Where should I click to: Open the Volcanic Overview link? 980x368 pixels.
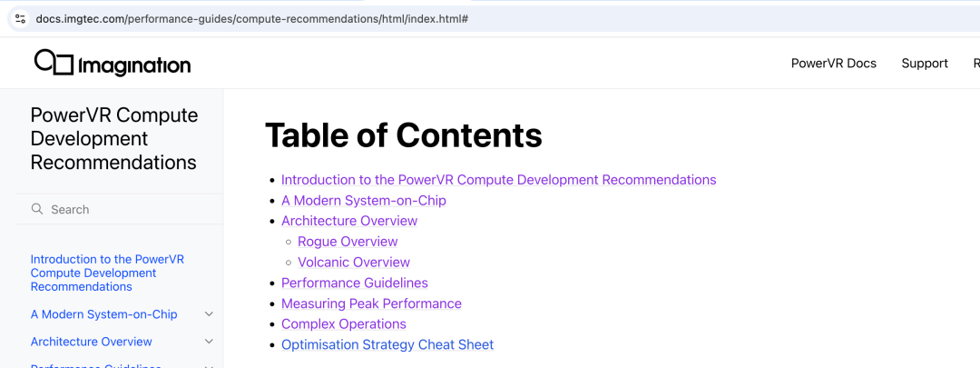(x=354, y=263)
